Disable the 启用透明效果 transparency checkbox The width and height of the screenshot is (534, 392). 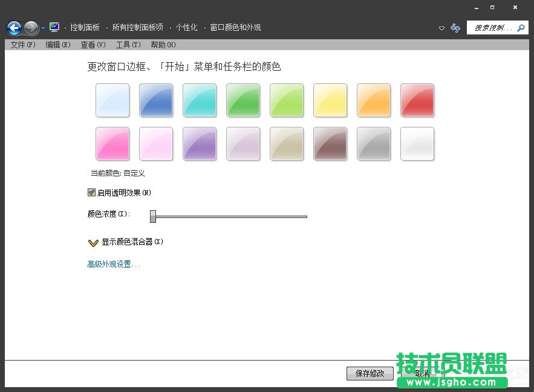pos(91,192)
